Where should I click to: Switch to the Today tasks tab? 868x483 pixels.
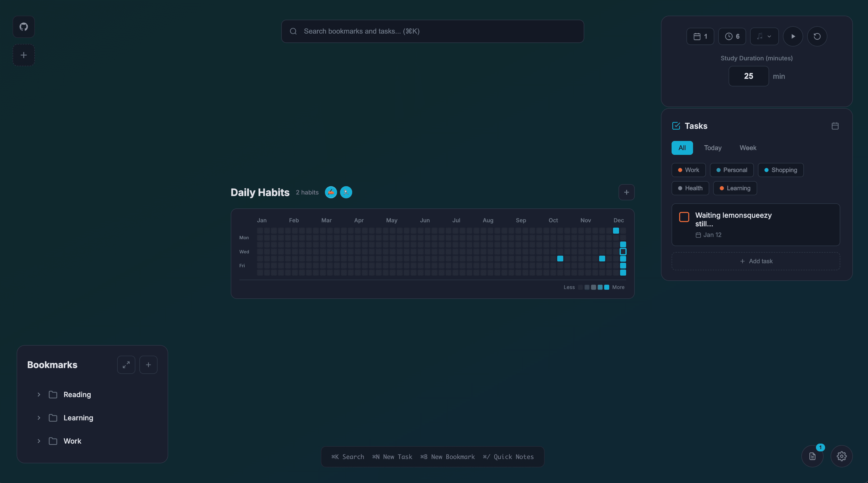tap(712, 148)
